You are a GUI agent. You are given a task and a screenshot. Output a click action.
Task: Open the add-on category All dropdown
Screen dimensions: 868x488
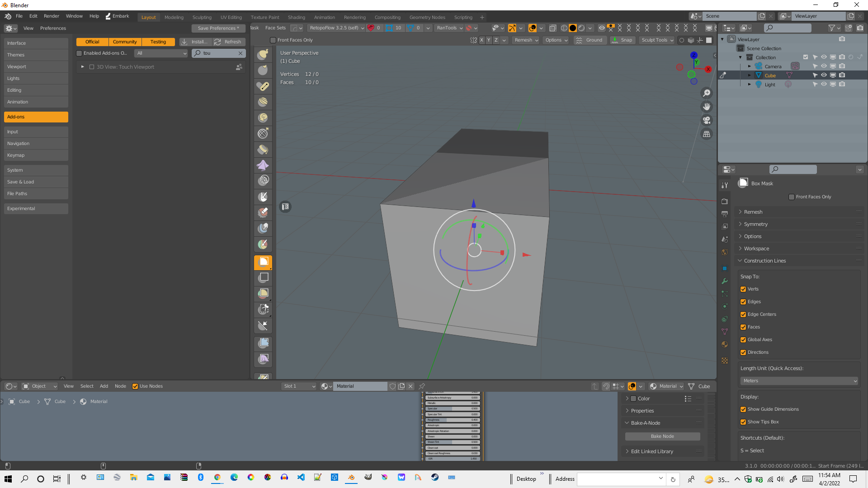coord(161,53)
